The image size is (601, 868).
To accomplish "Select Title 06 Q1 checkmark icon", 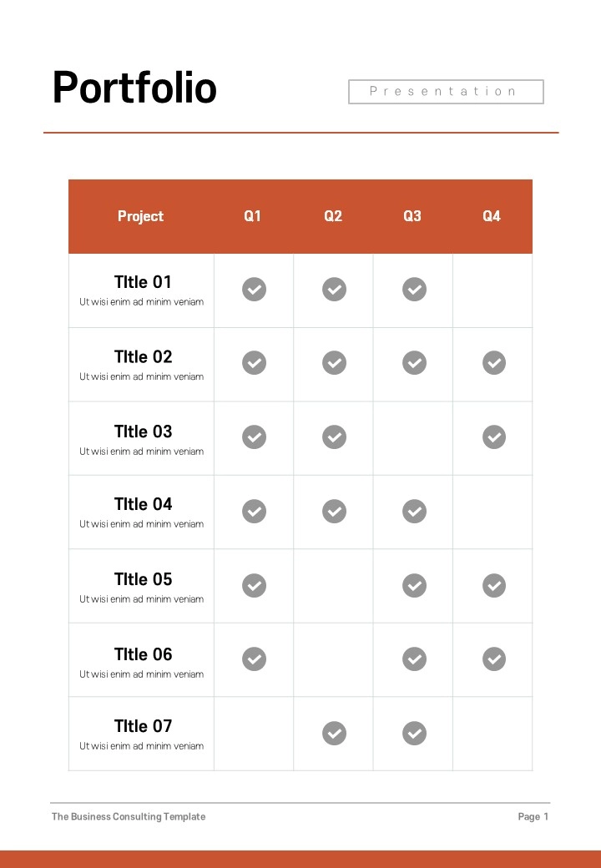I will pyautogui.click(x=254, y=659).
